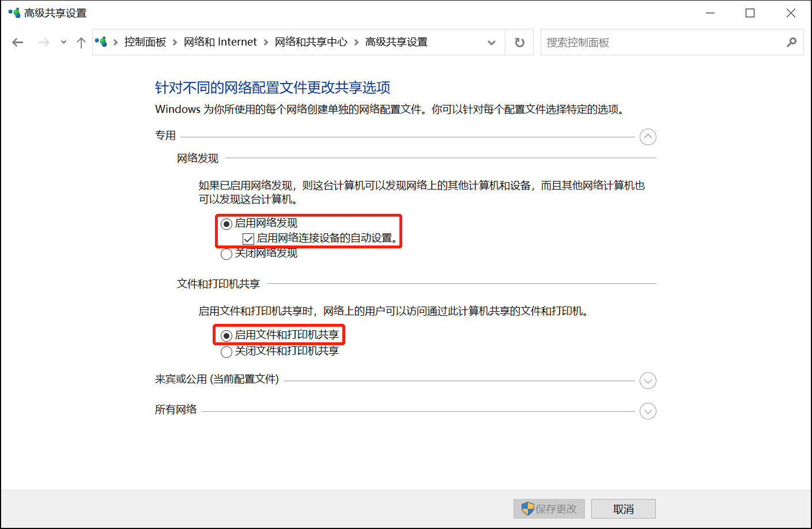Screen dimensions: 812x529
Task: Click the 保存更改 button
Action: tap(549, 509)
